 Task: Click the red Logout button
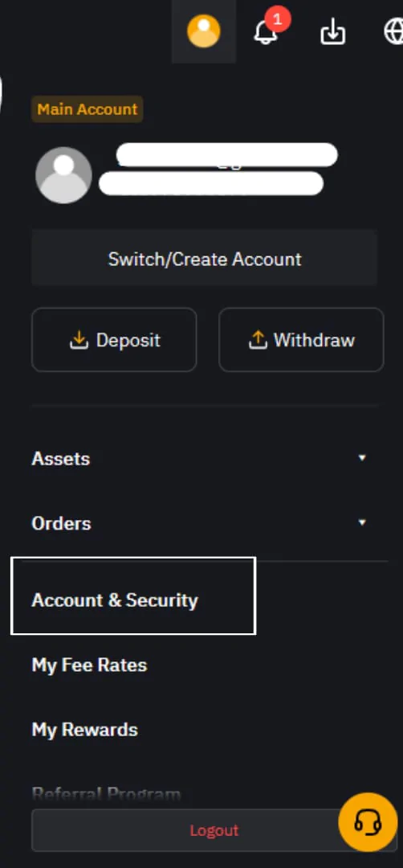(x=214, y=830)
